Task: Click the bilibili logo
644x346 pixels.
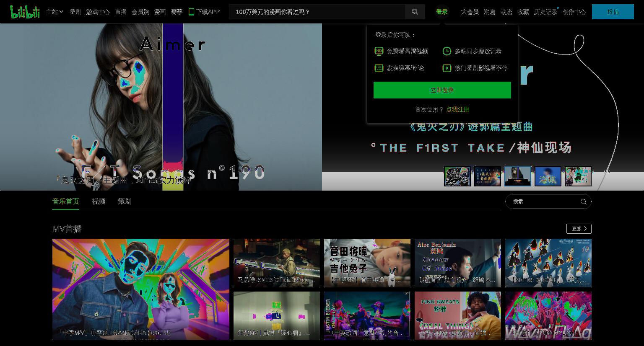Action: click(25, 12)
